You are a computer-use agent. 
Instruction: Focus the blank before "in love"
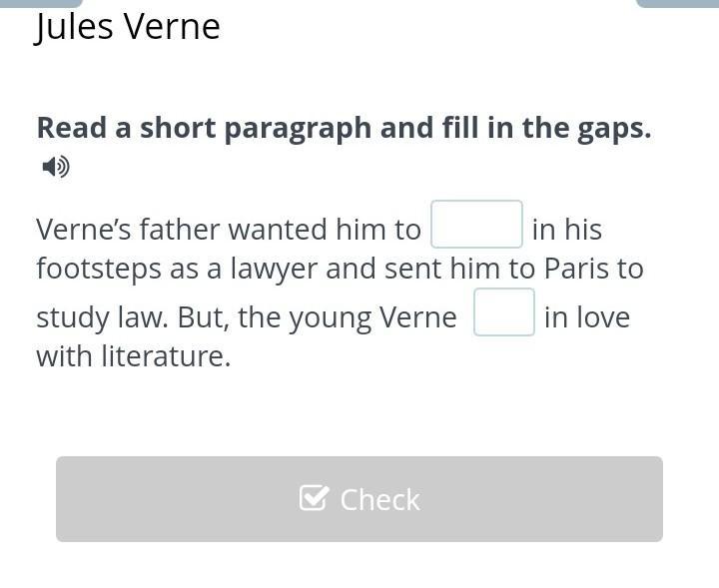[504, 312]
